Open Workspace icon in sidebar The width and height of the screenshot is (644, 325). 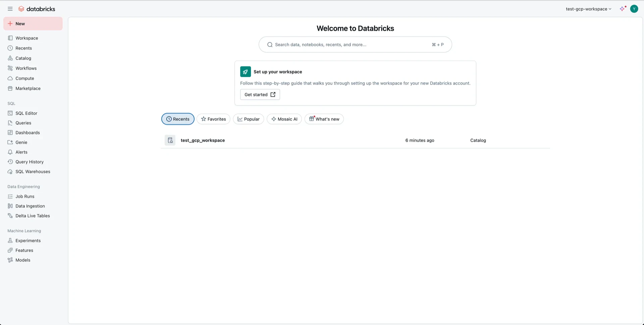click(x=10, y=38)
